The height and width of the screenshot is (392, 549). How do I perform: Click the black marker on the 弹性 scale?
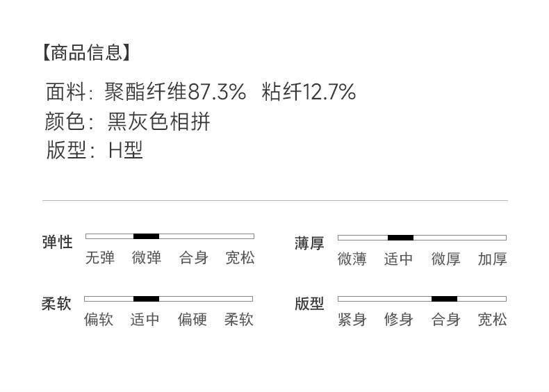[x=146, y=236]
